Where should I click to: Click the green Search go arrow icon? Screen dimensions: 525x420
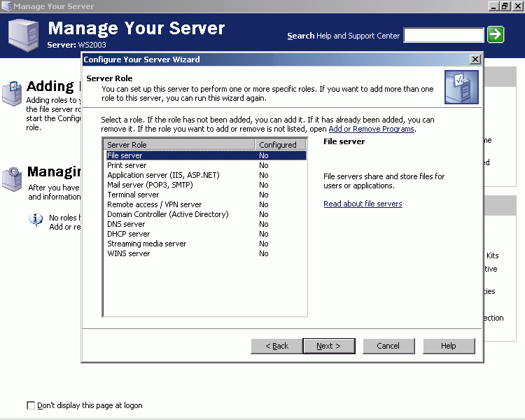[496, 34]
